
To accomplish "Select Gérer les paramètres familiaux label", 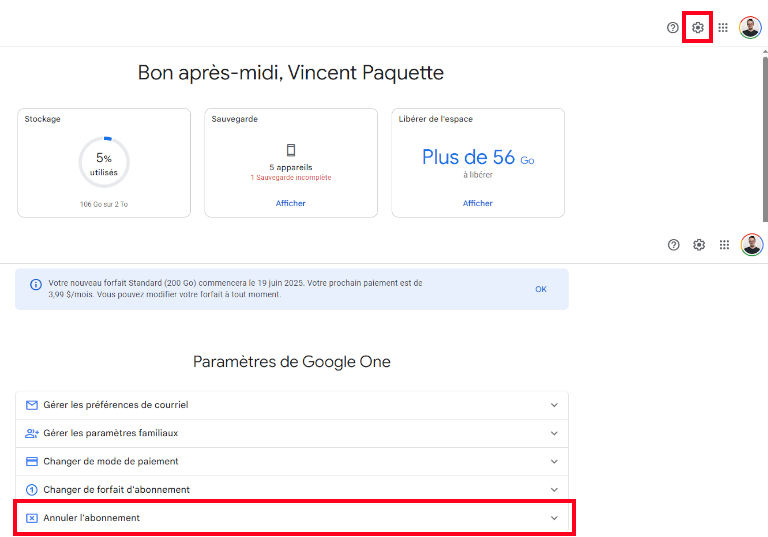I will click(x=111, y=433).
